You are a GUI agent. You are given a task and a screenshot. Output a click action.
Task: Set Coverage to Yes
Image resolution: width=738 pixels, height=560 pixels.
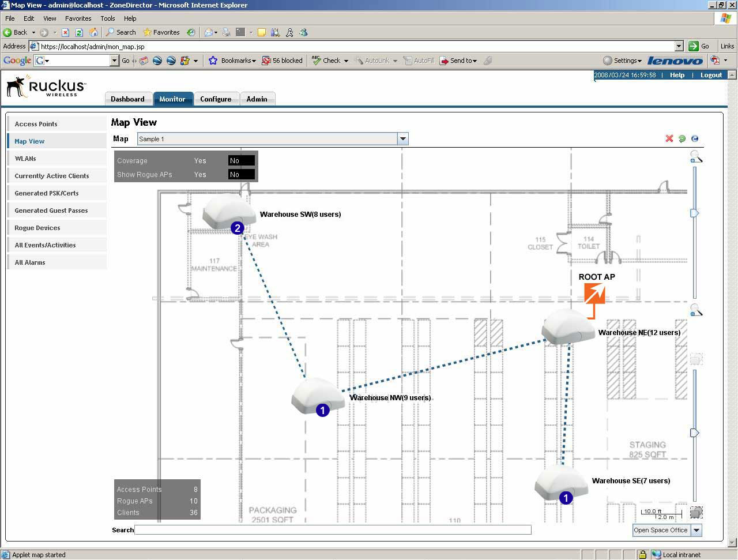(200, 161)
